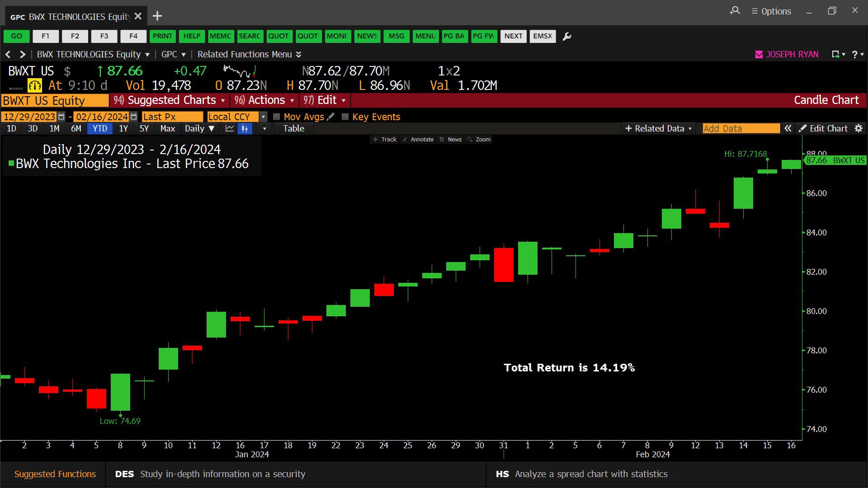Select the 1M time range
This screenshot has width=868, height=488.
pos(54,129)
